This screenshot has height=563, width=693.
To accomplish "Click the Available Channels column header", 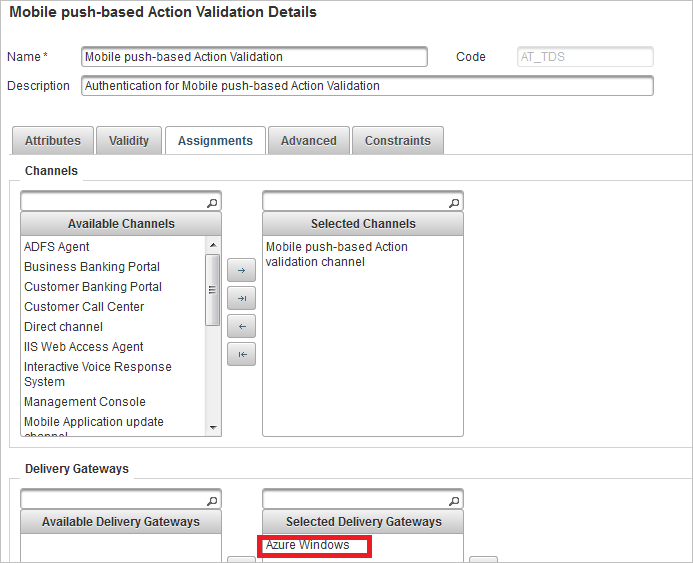I will [x=121, y=224].
